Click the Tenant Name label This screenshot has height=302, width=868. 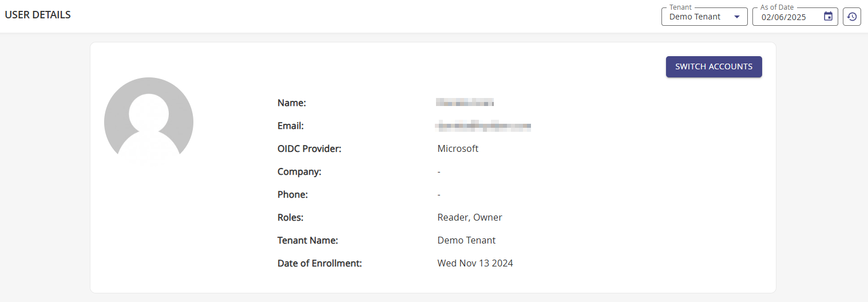pos(308,241)
